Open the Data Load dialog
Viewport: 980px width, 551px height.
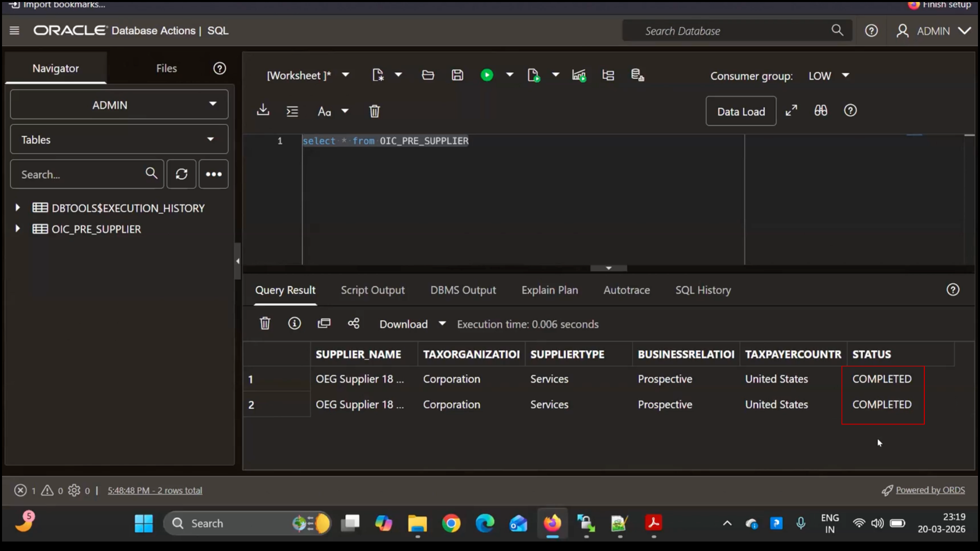[741, 111]
